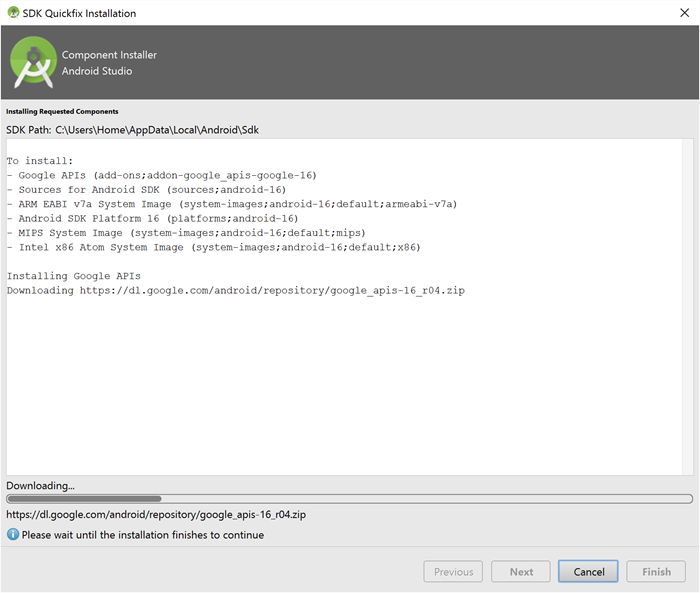Click the 'Installing Requested Components' heading

pyautogui.click(x=62, y=112)
